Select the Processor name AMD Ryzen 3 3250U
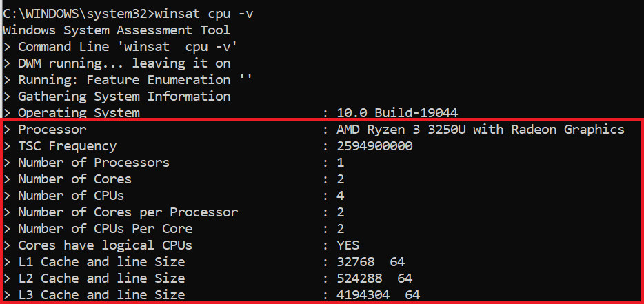 pos(402,130)
